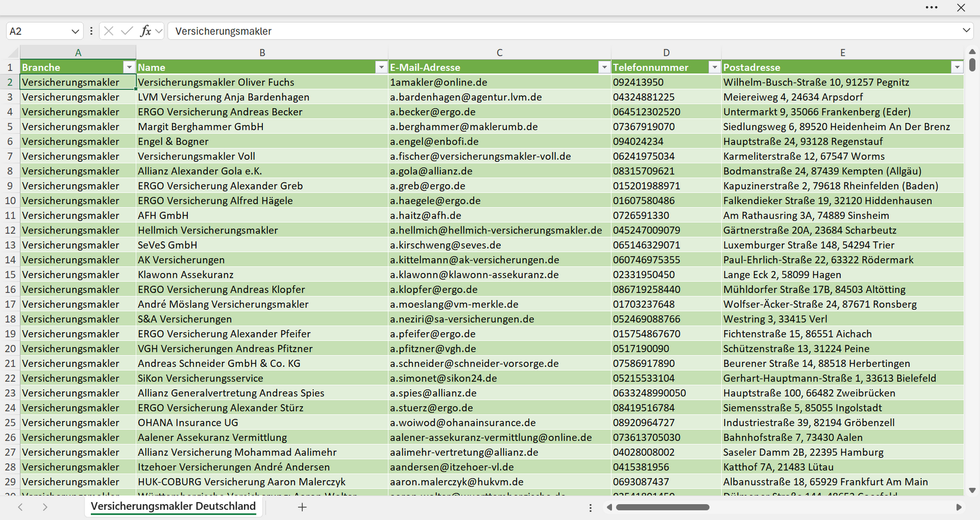Select row 17 header
This screenshot has height=520, width=980.
10,304
